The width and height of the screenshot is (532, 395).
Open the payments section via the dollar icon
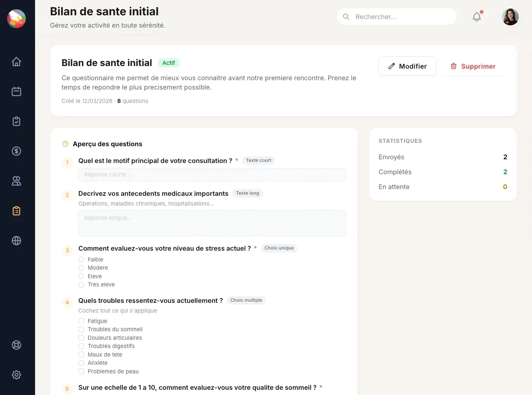(16, 151)
